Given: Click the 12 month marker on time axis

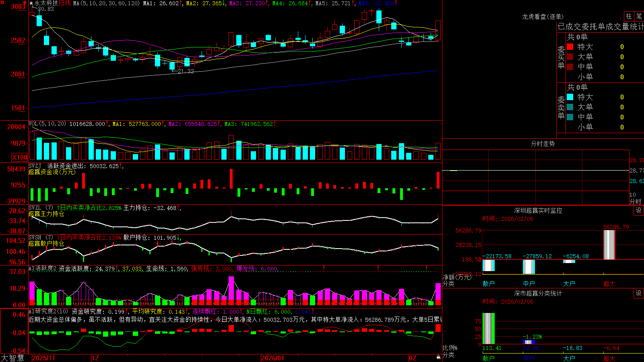Looking at the screenshot, I should click(x=95, y=358).
